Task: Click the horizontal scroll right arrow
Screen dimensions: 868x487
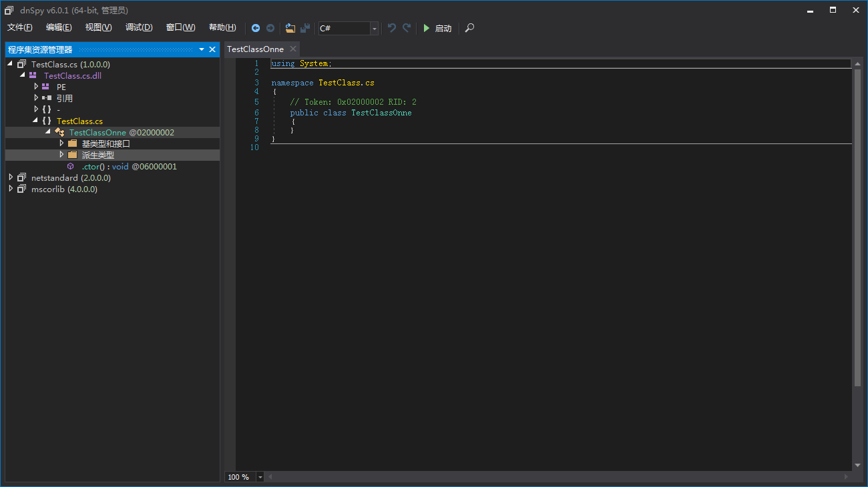Action: click(x=847, y=477)
